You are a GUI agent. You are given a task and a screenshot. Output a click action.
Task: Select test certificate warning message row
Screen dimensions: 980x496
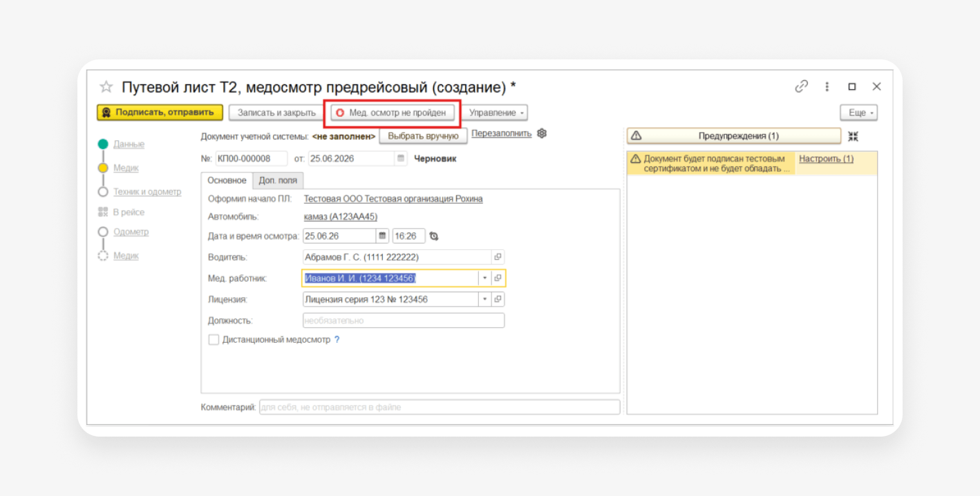[x=710, y=163]
